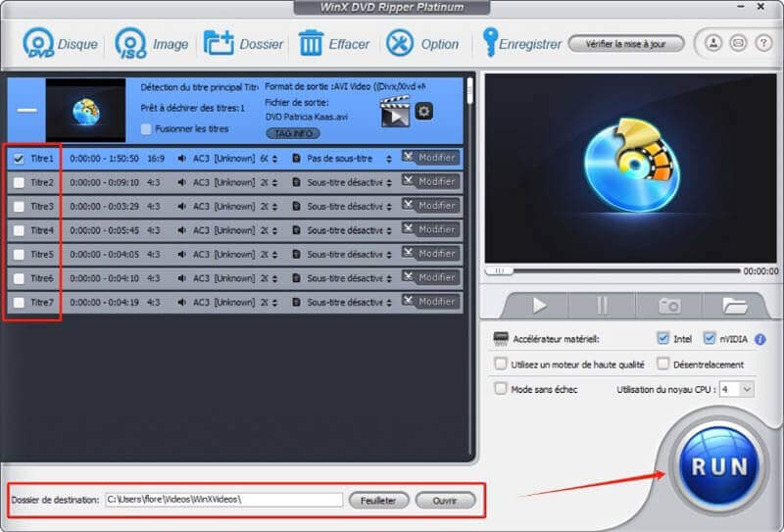Screen dimensions: 784x532
Task: Click Modifier for Titre1
Action: pyautogui.click(x=430, y=158)
